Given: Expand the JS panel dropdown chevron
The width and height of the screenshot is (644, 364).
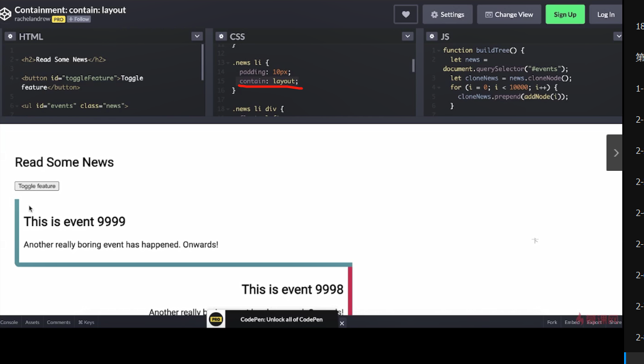Looking at the screenshot, I should (618, 36).
